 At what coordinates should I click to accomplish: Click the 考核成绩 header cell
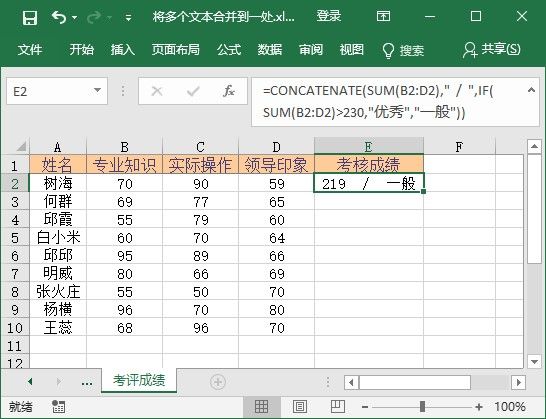(369, 164)
